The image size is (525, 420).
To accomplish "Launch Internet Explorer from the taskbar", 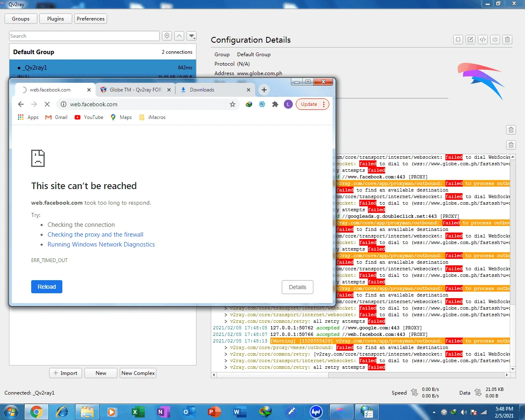I will (x=62, y=412).
